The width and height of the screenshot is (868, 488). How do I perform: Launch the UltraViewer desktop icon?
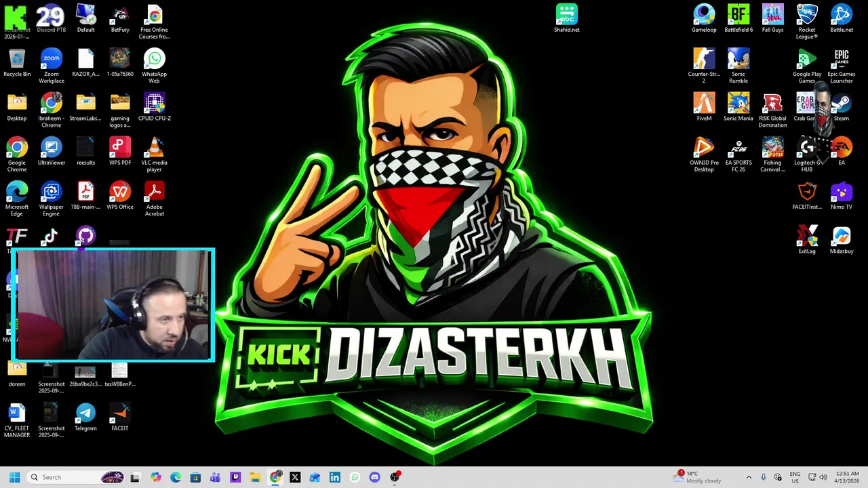pos(51,150)
